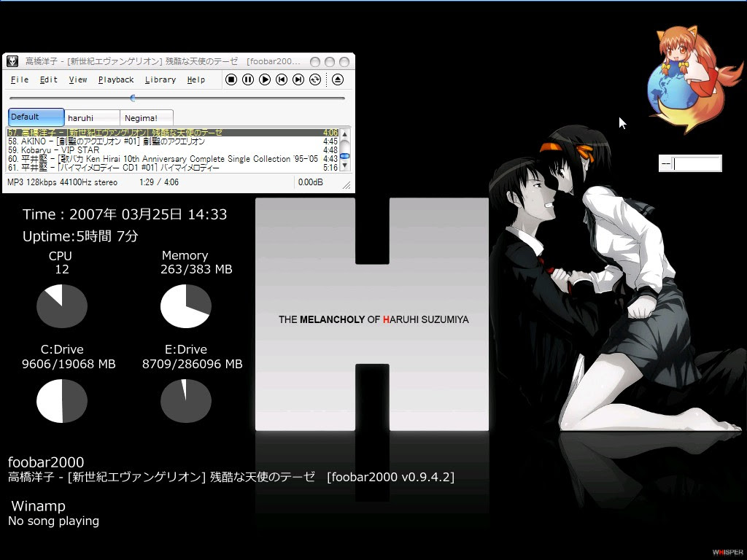This screenshot has height=560, width=747.
Task: Click the 0.00dB volume status field
Action: coord(311,182)
